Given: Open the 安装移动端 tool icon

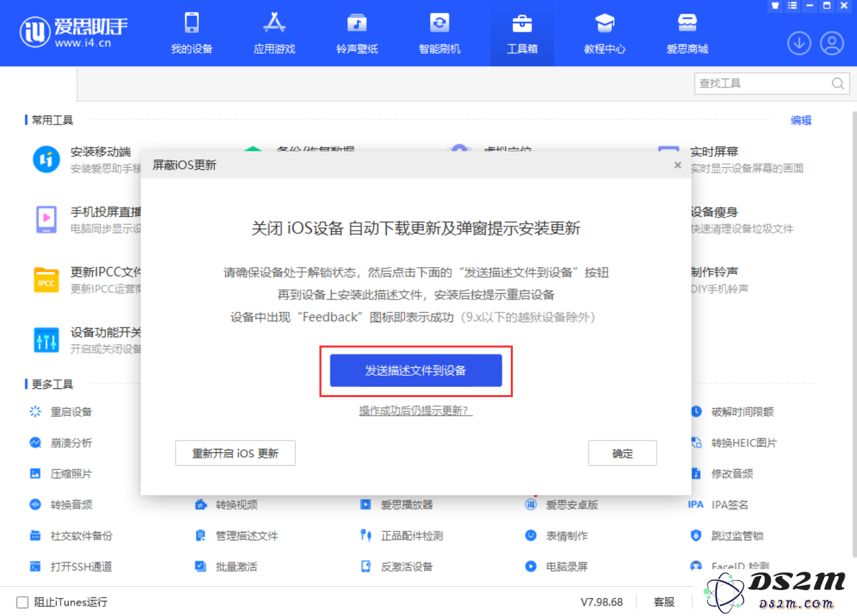Looking at the screenshot, I should 47,160.
